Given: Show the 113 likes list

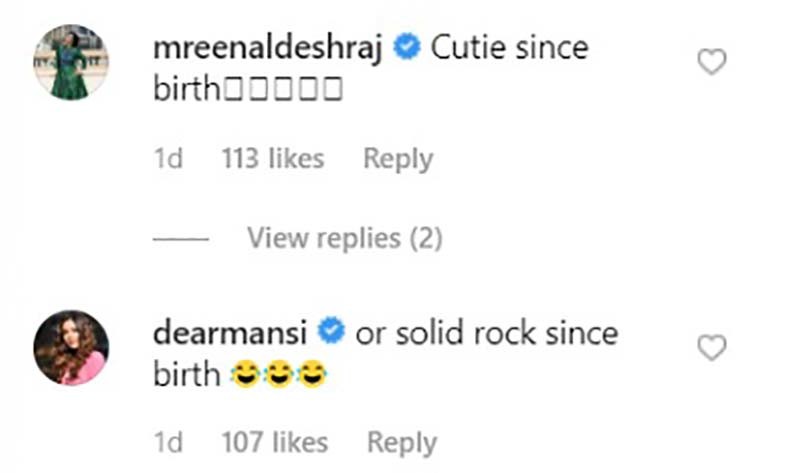Looking at the screenshot, I should click(x=273, y=159).
